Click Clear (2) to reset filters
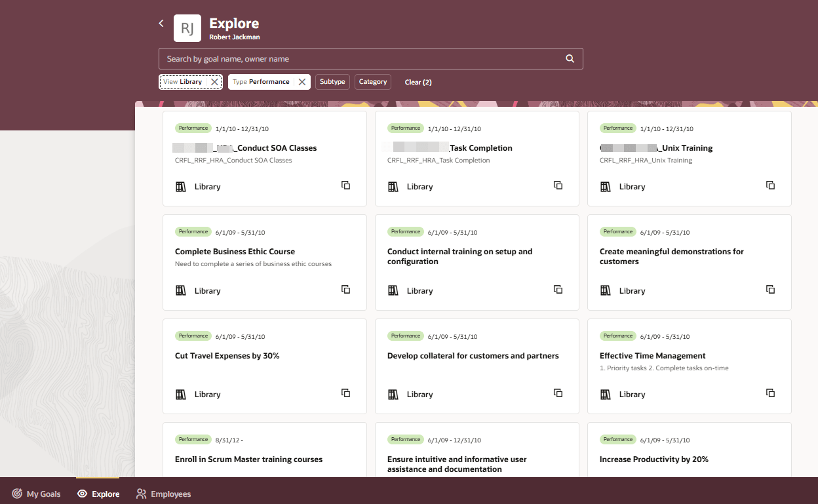818x504 pixels. click(x=418, y=82)
